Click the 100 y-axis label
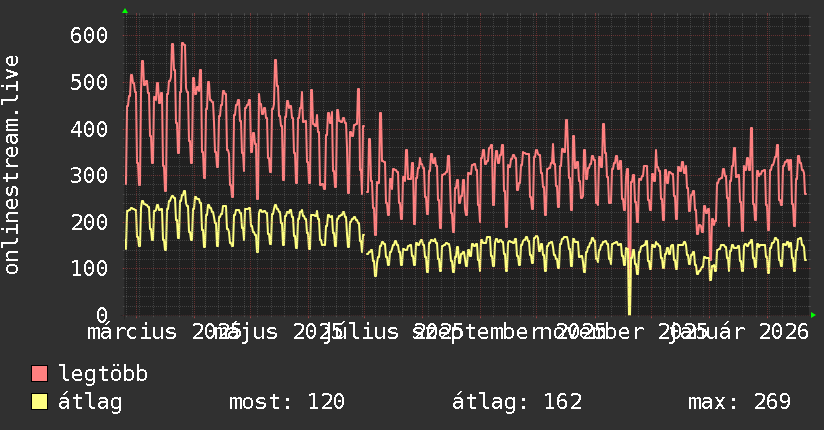The height and width of the screenshot is (430, 824). click(x=89, y=269)
